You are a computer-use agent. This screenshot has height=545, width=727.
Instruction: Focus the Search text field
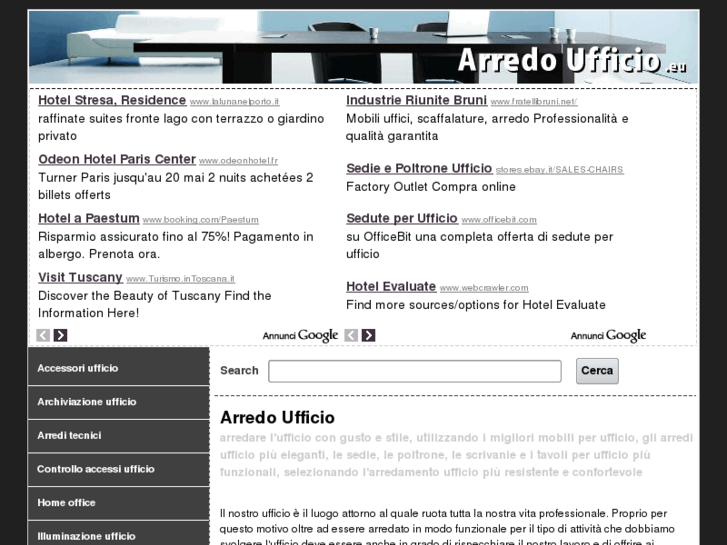[415, 371]
